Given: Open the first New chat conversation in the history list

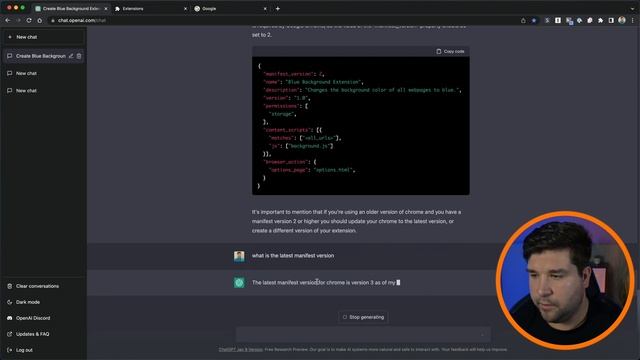Looking at the screenshot, I should 44,73.
